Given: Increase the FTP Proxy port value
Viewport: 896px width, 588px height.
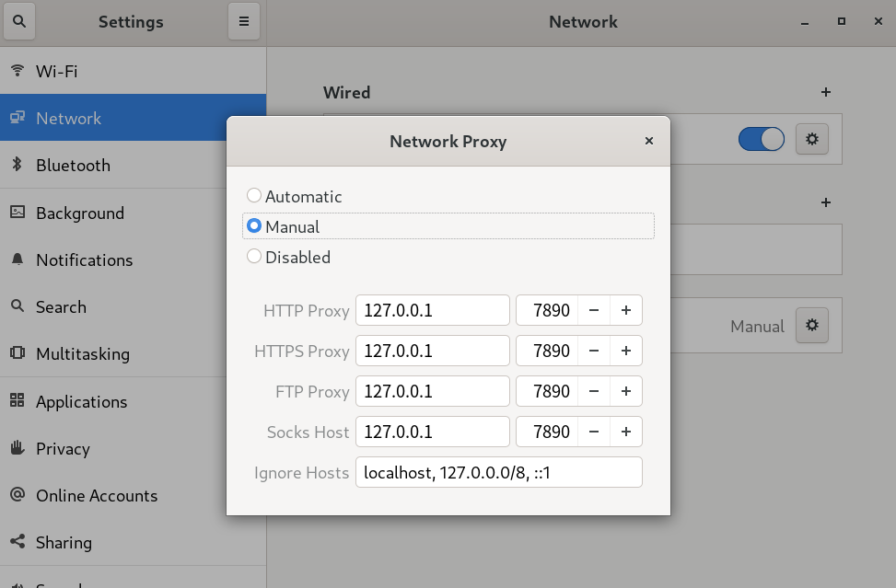Looking at the screenshot, I should (x=625, y=392).
